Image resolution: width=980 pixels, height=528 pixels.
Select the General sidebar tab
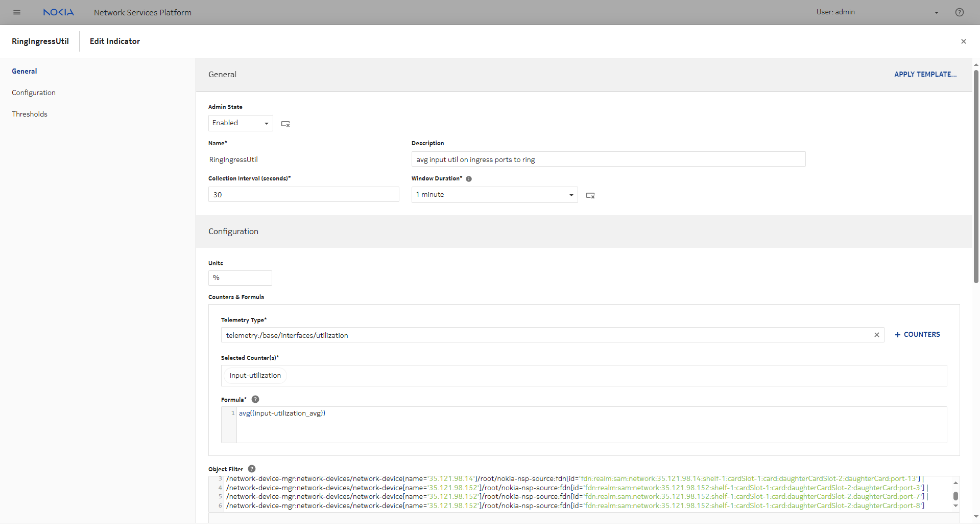click(25, 71)
